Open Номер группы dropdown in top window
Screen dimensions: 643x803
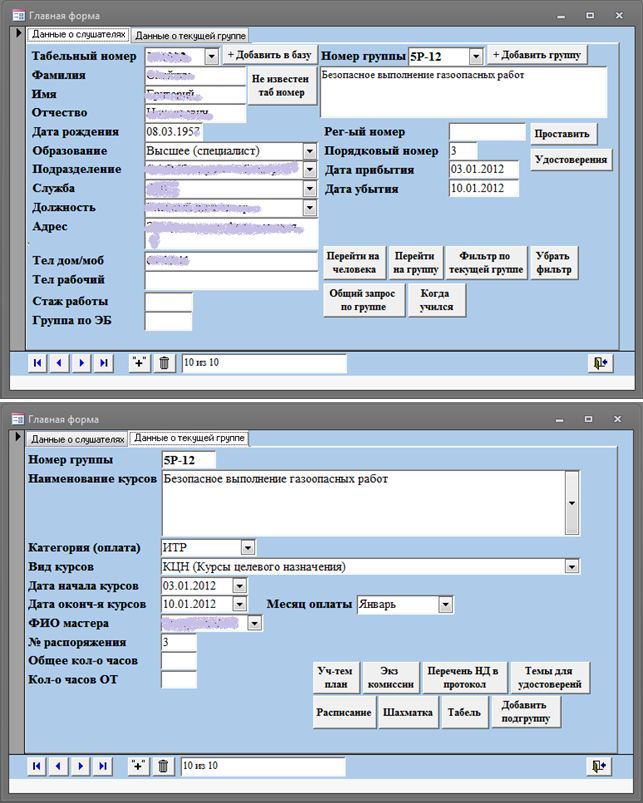click(x=476, y=56)
